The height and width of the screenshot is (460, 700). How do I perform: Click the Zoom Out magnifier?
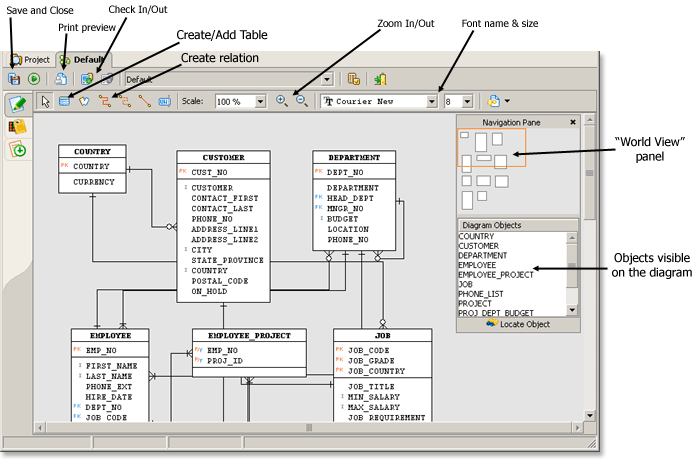pyautogui.click(x=302, y=101)
